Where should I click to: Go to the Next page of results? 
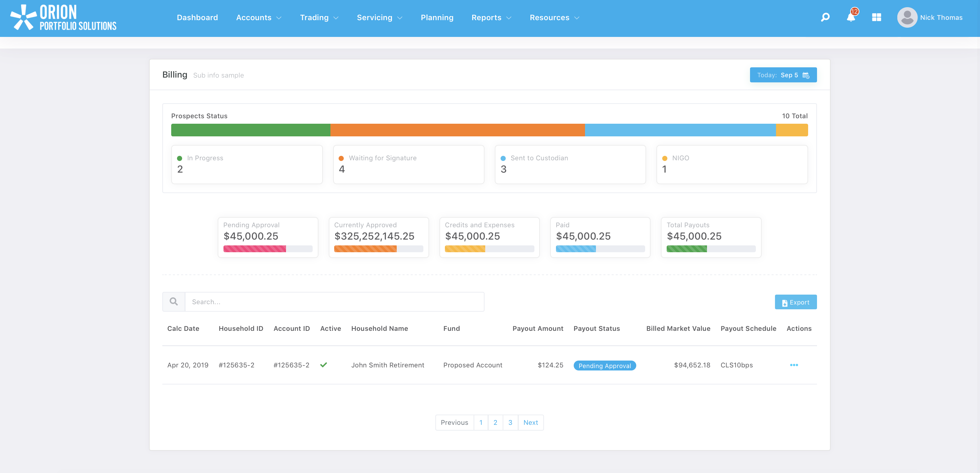[x=531, y=422]
